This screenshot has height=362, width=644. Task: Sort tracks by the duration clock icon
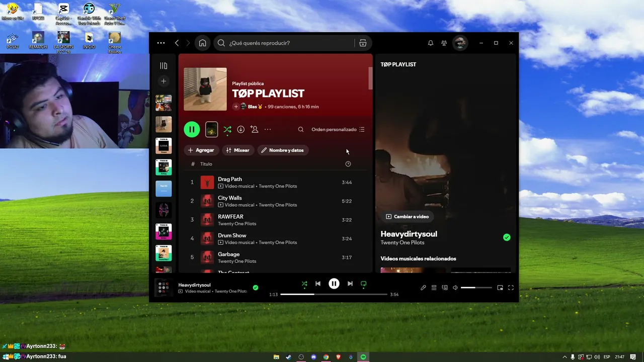[x=348, y=164]
